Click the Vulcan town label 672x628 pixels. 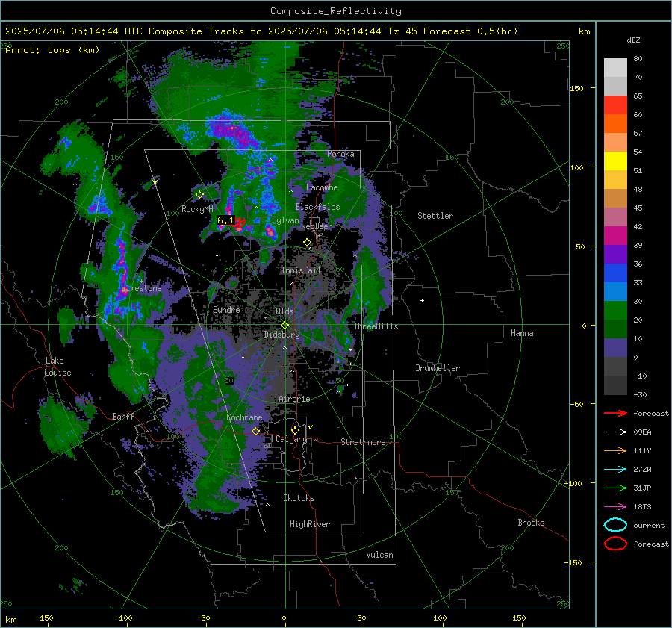pyautogui.click(x=379, y=555)
